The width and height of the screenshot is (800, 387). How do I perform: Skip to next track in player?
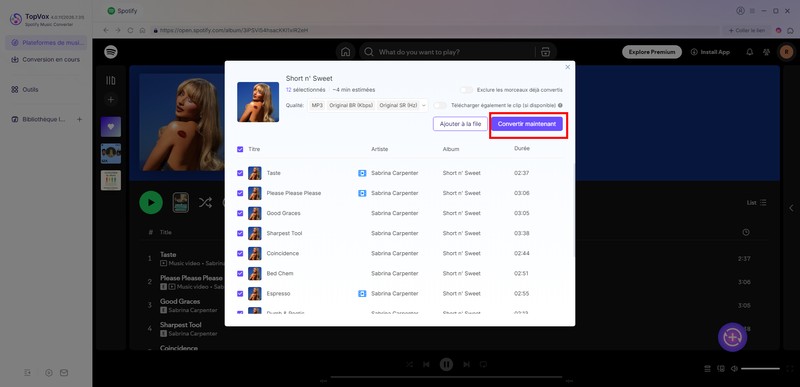tap(466, 365)
